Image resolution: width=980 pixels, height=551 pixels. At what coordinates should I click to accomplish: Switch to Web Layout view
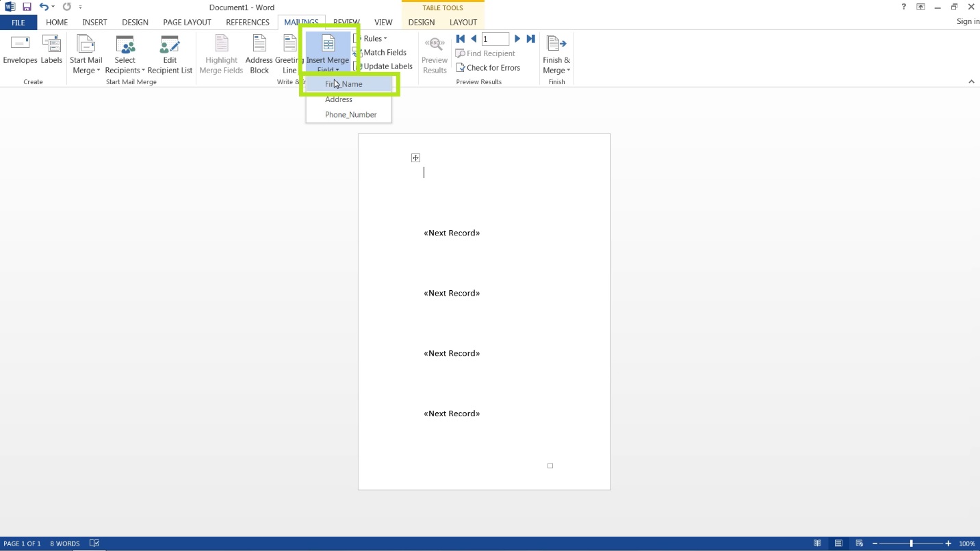pyautogui.click(x=860, y=543)
